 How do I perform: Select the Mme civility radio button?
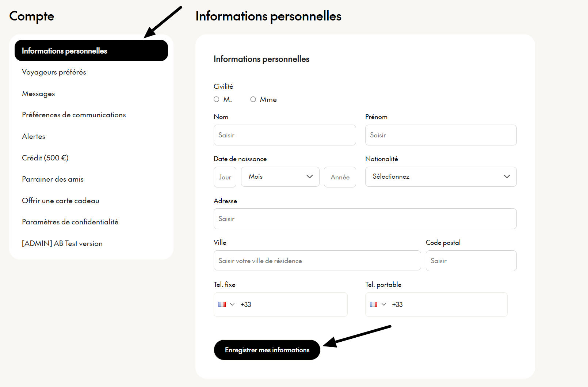point(253,99)
